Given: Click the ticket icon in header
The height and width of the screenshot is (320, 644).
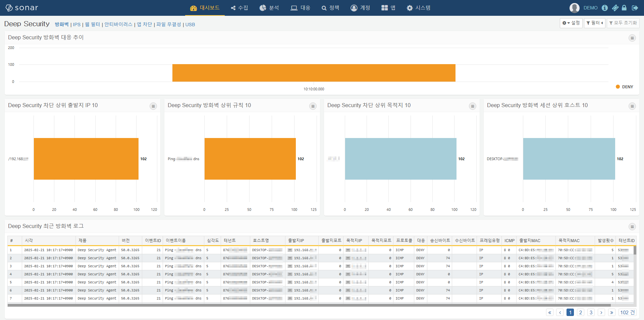Looking at the screenshot, I should coord(615,8).
